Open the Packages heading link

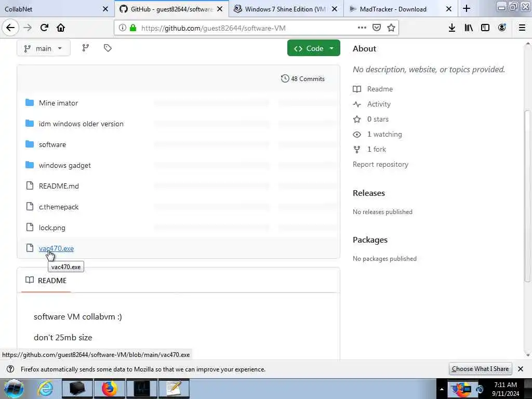click(x=370, y=240)
